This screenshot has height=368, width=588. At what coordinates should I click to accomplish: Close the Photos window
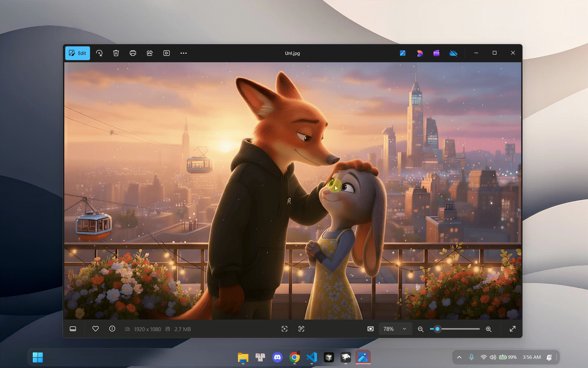[513, 53]
